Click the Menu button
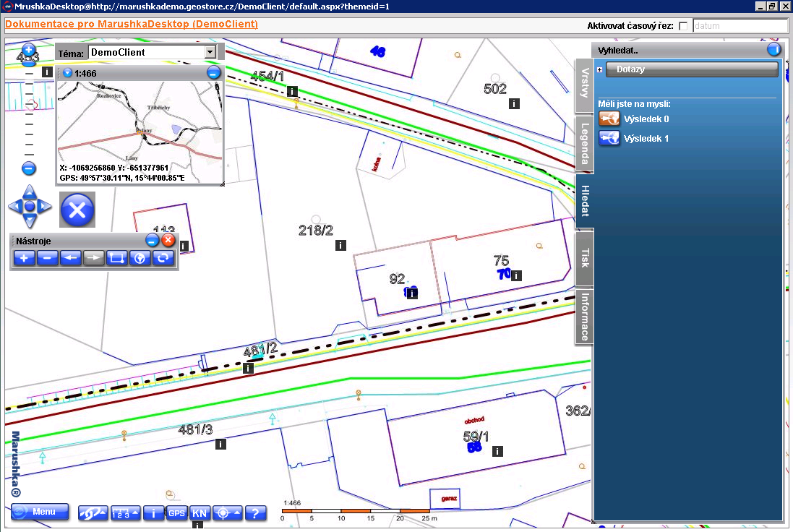This screenshot has height=532, width=793. tap(40, 512)
